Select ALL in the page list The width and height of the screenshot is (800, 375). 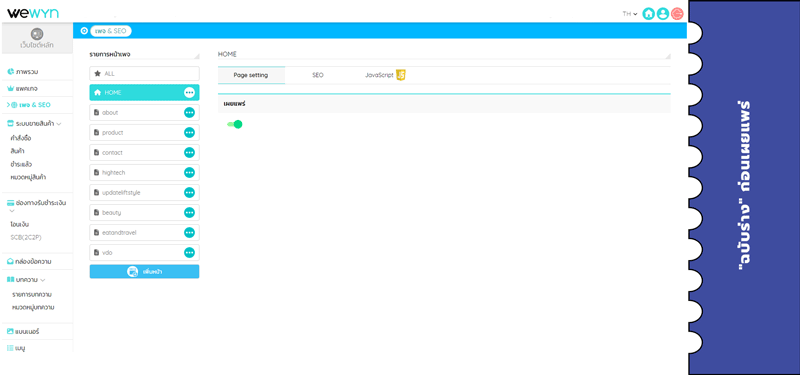point(144,73)
